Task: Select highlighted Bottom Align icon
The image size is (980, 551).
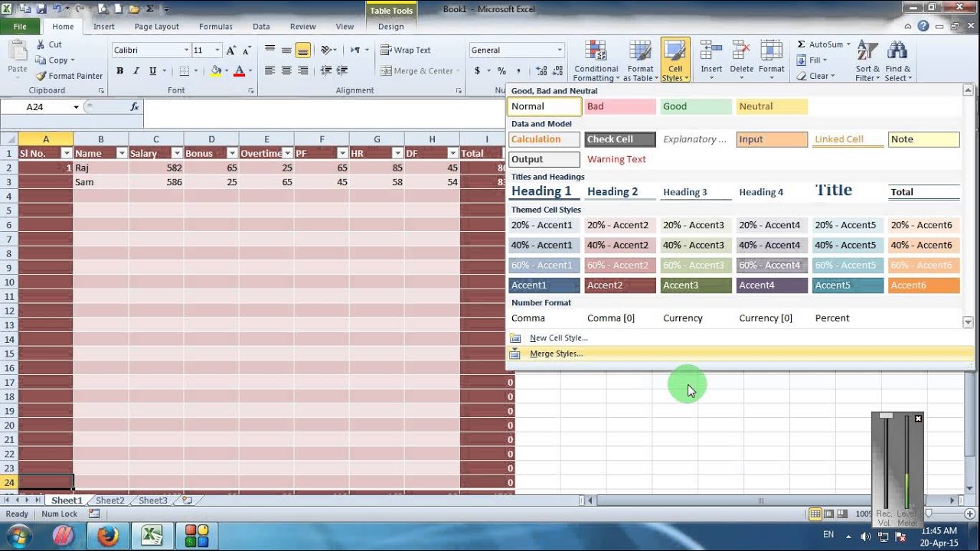Action: [303, 51]
